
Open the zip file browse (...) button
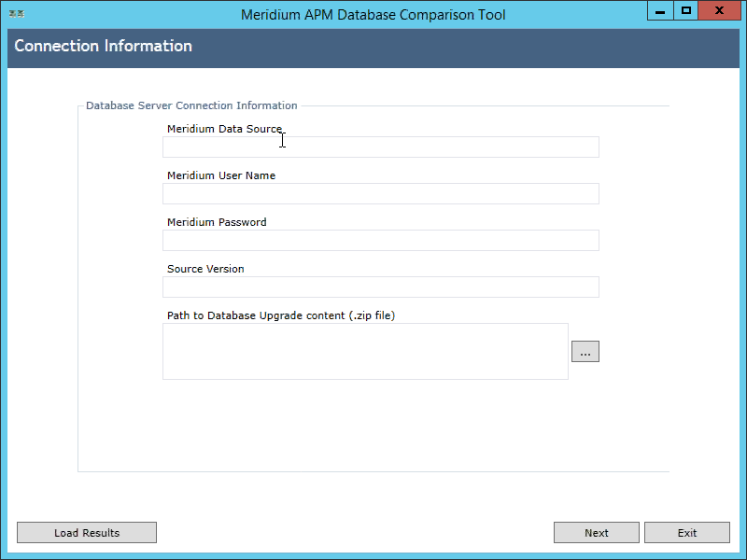click(x=585, y=352)
